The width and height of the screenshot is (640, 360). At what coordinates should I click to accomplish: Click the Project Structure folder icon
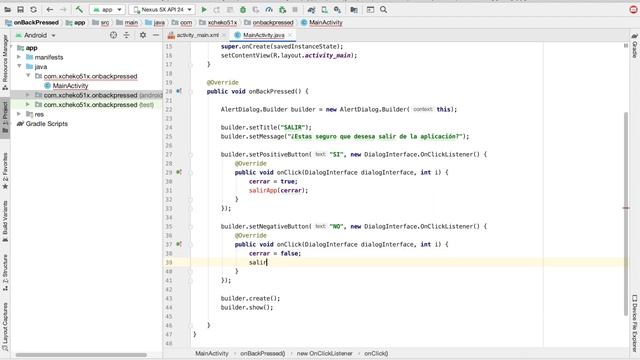pyautogui.click(x=354, y=9)
